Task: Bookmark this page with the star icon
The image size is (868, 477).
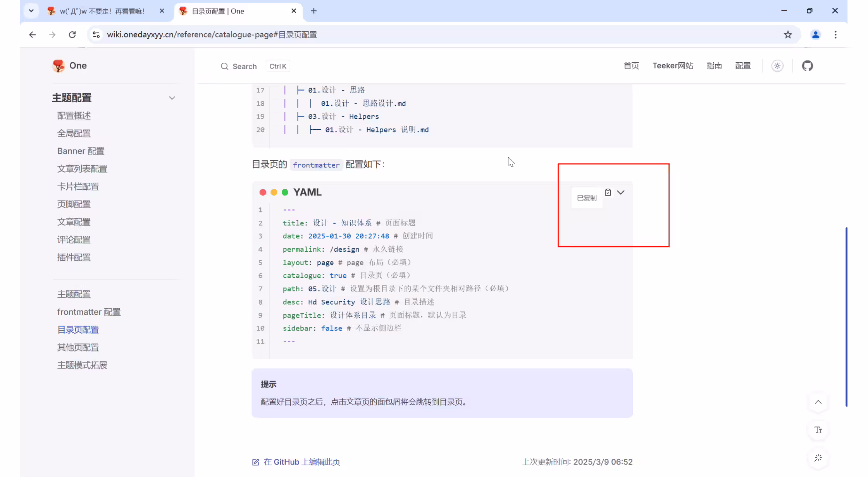Action: click(x=788, y=35)
